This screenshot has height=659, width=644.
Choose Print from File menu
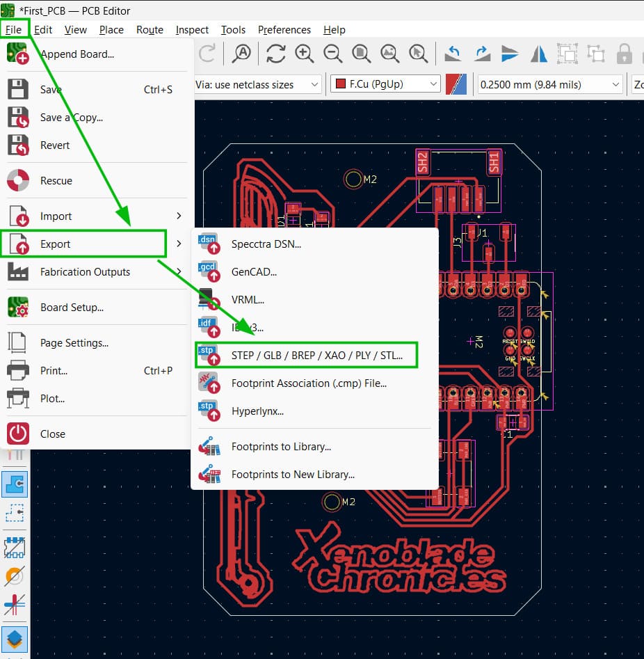tap(97, 370)
